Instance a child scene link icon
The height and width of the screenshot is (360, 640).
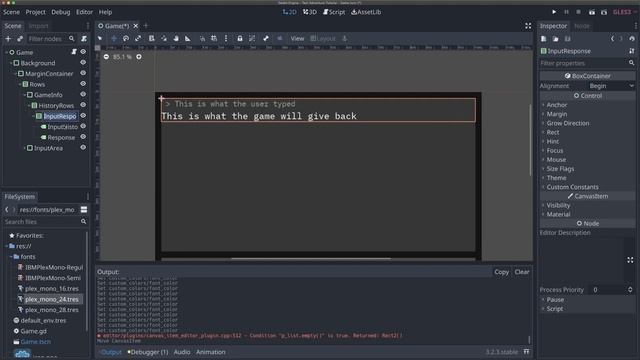coord(20,39)
